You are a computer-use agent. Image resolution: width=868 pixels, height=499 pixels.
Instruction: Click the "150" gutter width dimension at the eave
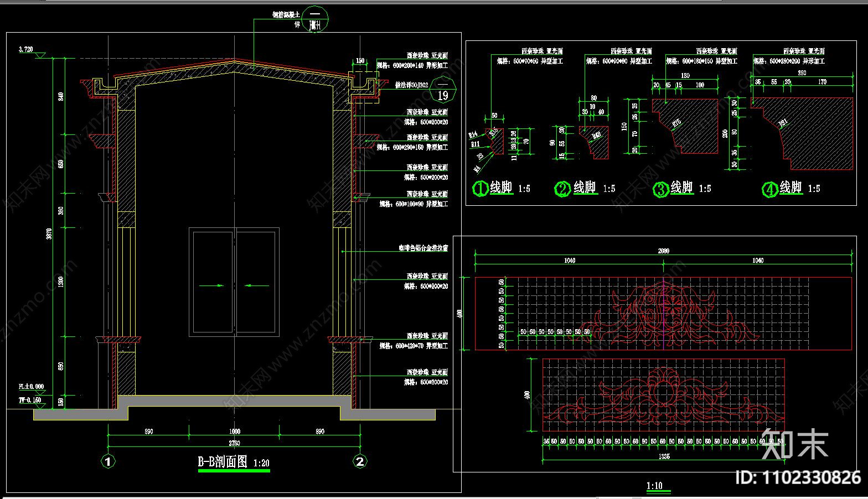[x=360, y=61]
